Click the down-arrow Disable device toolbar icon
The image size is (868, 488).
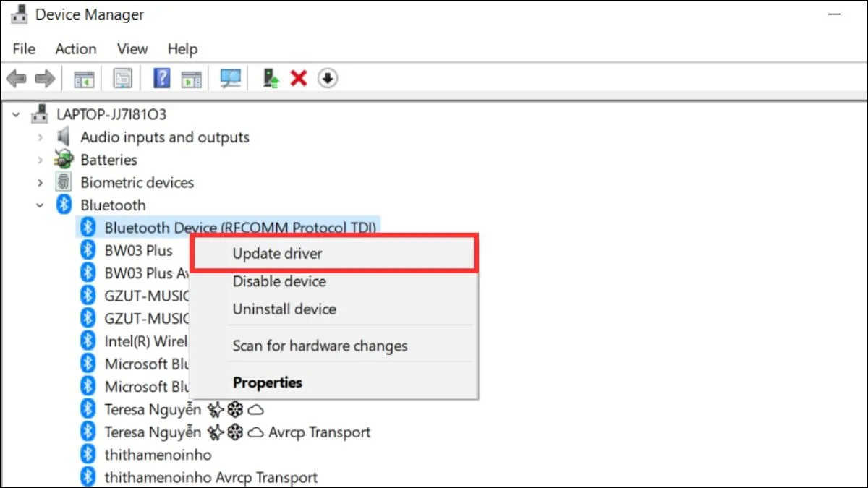click(x=328, y=78)
